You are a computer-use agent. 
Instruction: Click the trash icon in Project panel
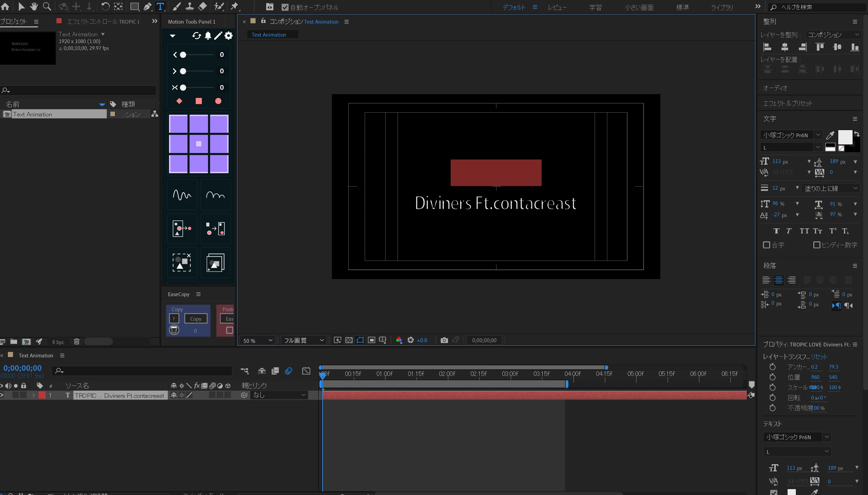[77, 341]
